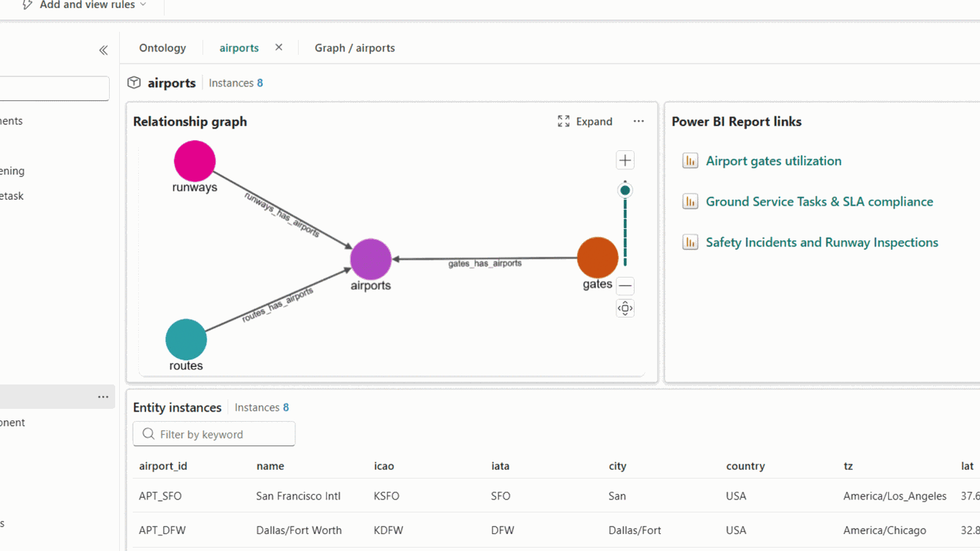This screenshot has height=551, width=980.
Task: Select the Graph / airports tab
Action: (x=354, y=48)
